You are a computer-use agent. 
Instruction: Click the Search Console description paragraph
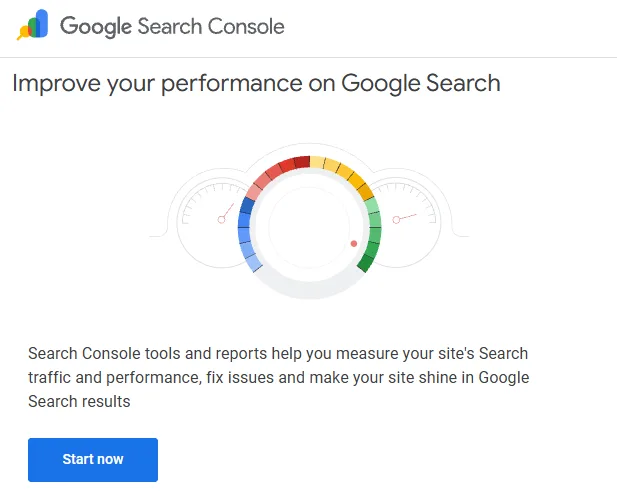pos(279,377)
